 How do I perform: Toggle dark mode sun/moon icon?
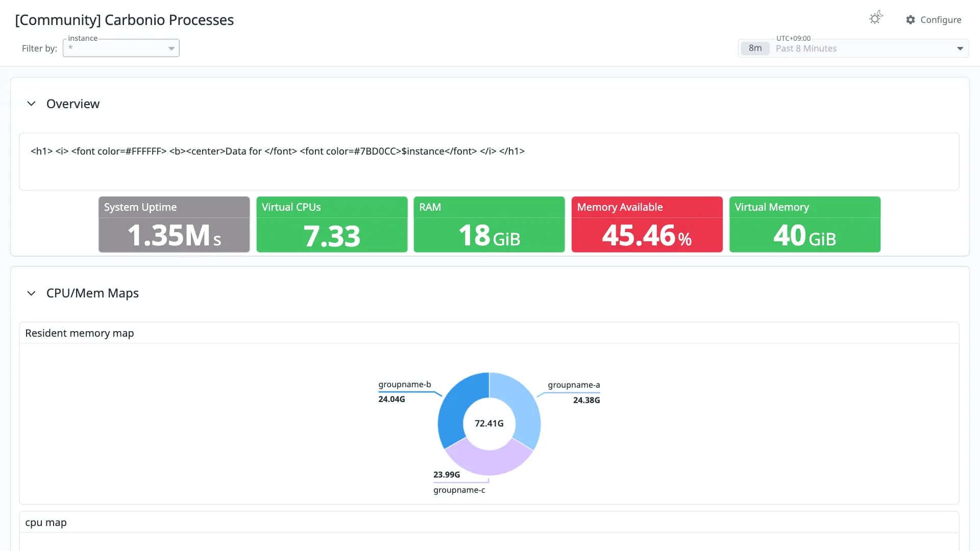coord(876,18)
